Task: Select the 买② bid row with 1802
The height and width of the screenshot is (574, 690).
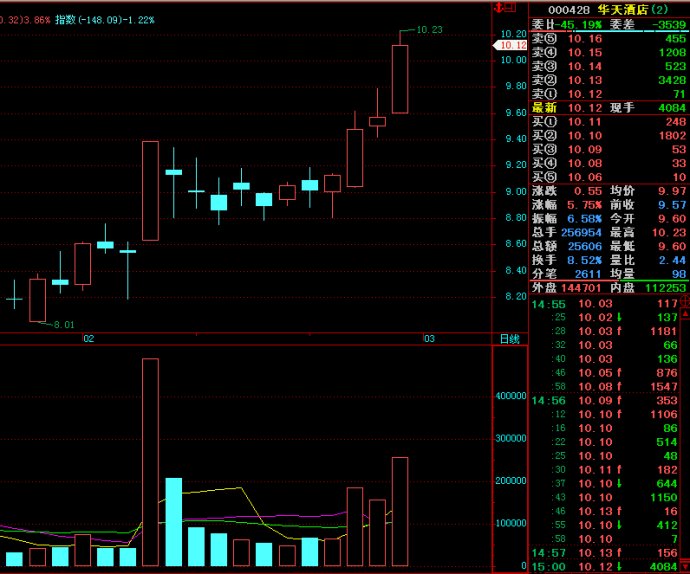Action: pyautogui.click(x=609, y=136)
